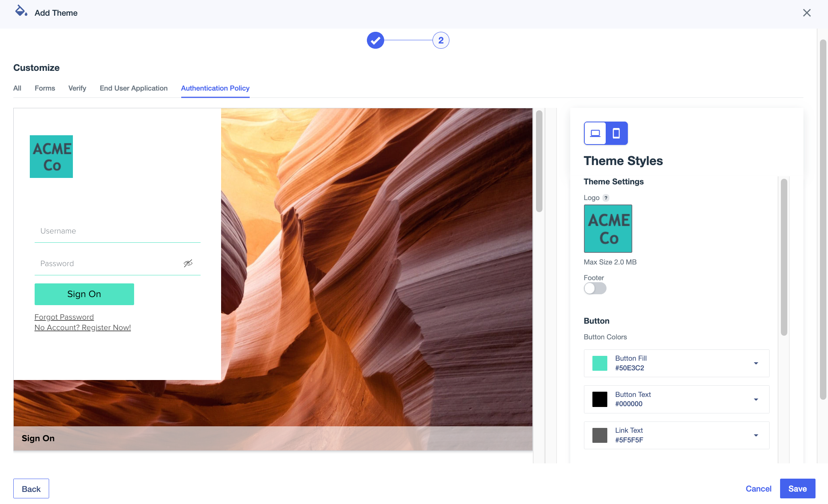Viewport: 828px width, 504px height.
Task: Click the Save button
Action: click(x=797, y=488)
